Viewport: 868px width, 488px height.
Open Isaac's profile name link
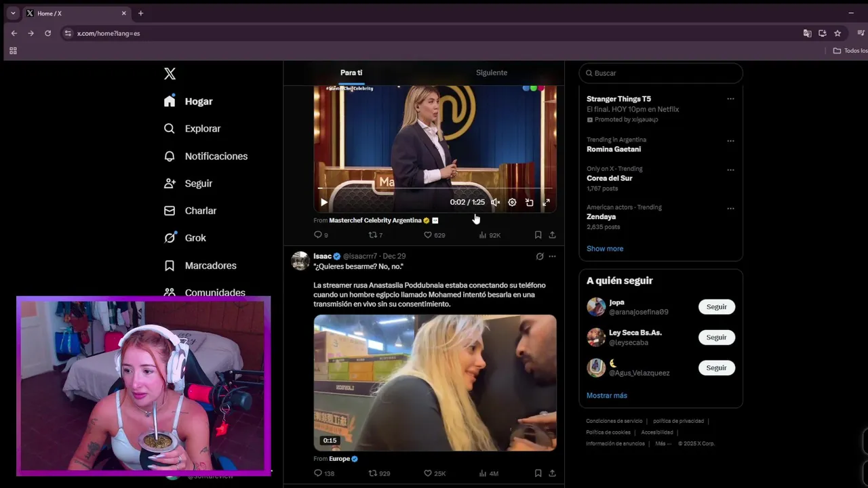pos(322,256)
